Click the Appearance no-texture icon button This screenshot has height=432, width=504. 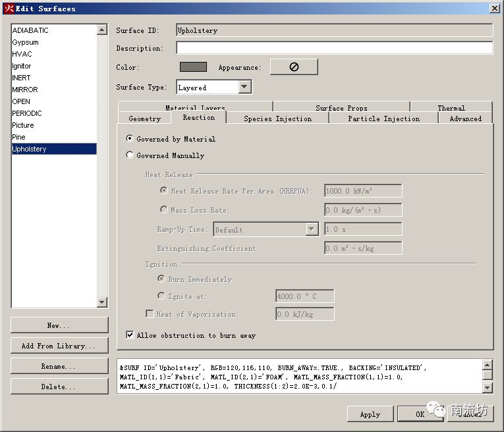click(294, 67)
